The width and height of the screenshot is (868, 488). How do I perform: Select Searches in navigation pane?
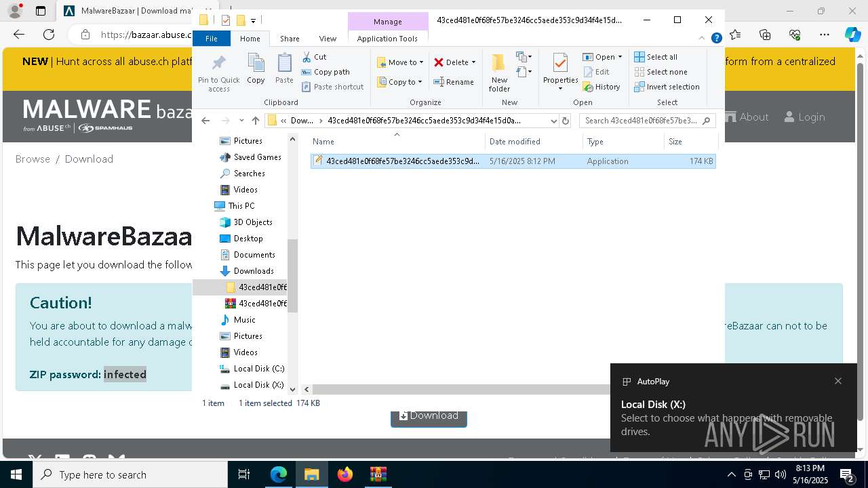(242, 174)
